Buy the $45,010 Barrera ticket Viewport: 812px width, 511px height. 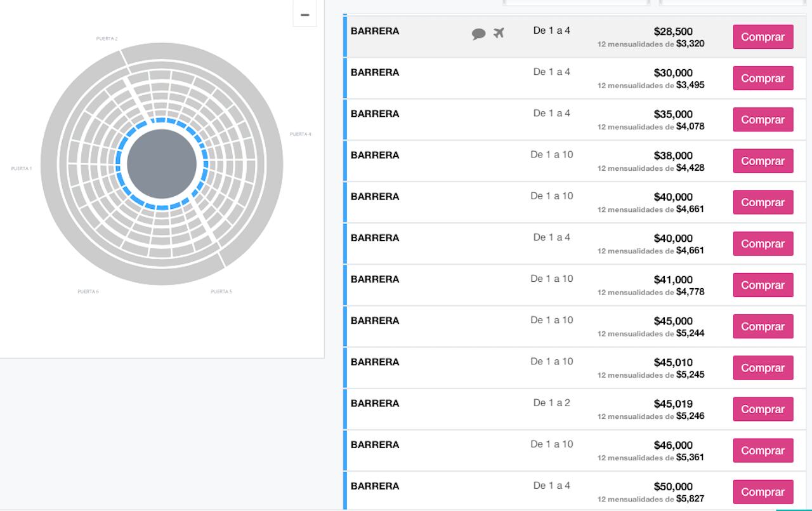pyautogui.click(x=763, y=368)
